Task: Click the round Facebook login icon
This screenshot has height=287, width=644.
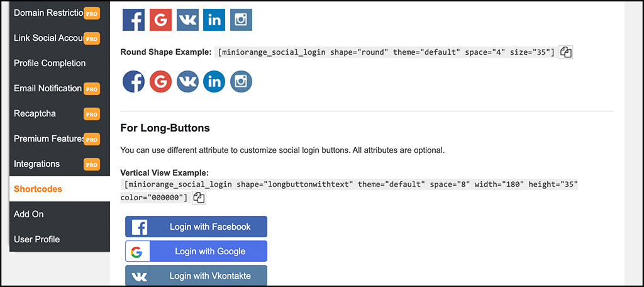Action: 133,81
